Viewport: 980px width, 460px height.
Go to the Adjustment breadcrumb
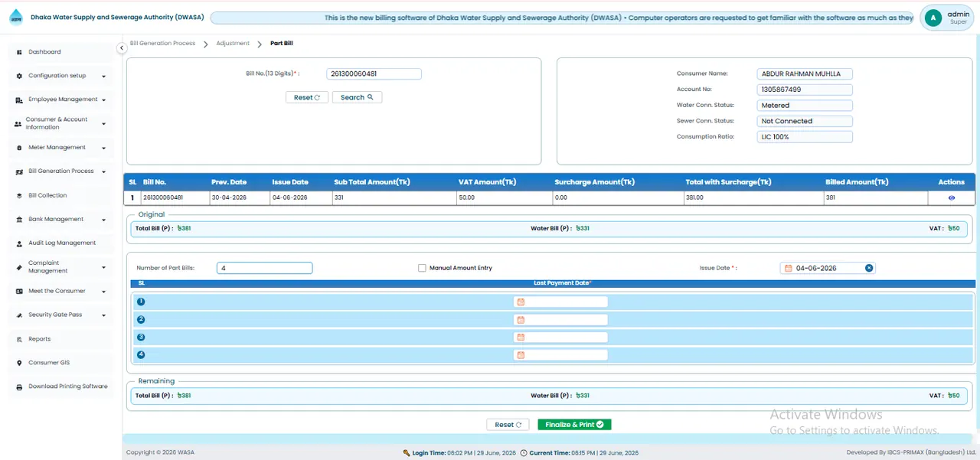click(234, 44)
